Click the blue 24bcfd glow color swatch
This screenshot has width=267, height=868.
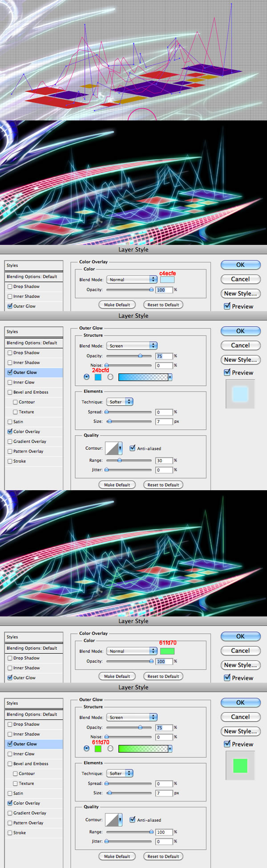point(98,377)
